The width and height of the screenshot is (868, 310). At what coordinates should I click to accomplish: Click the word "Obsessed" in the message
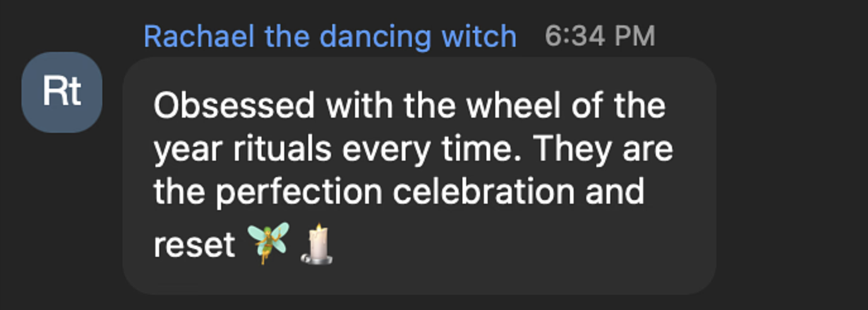click(234, 106)
